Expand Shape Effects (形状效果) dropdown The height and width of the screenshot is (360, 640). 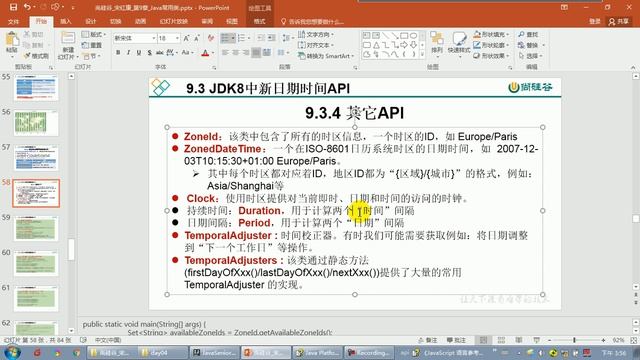pos(491,56)
